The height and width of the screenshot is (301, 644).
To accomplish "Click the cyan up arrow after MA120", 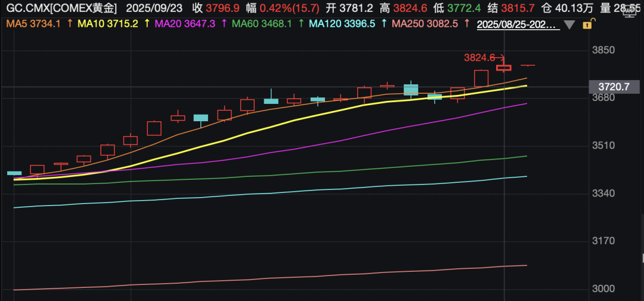I will click(x=384, y=24).
